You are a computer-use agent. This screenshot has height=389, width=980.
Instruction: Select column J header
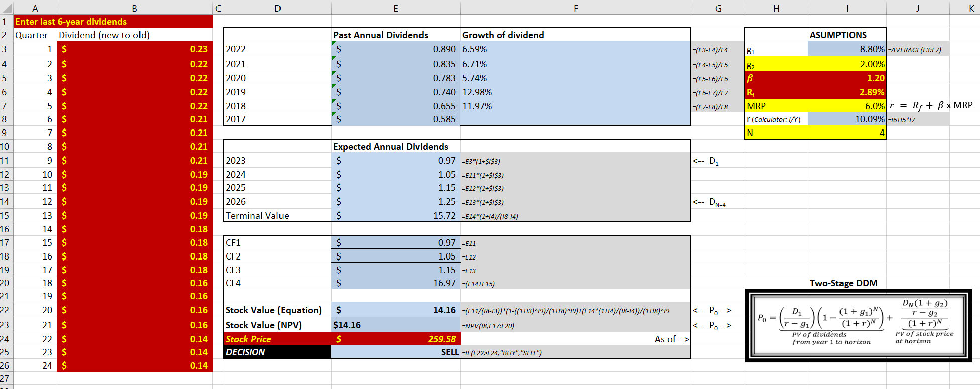coord(918,8)
